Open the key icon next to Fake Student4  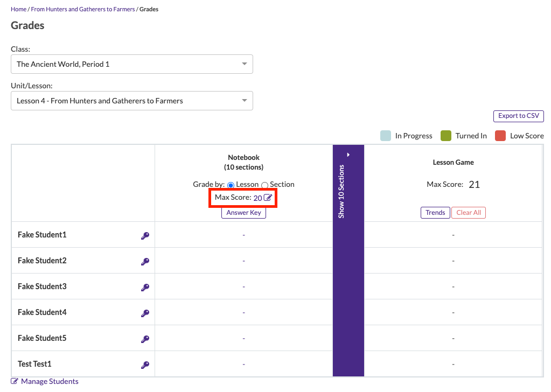coord(145,312)
